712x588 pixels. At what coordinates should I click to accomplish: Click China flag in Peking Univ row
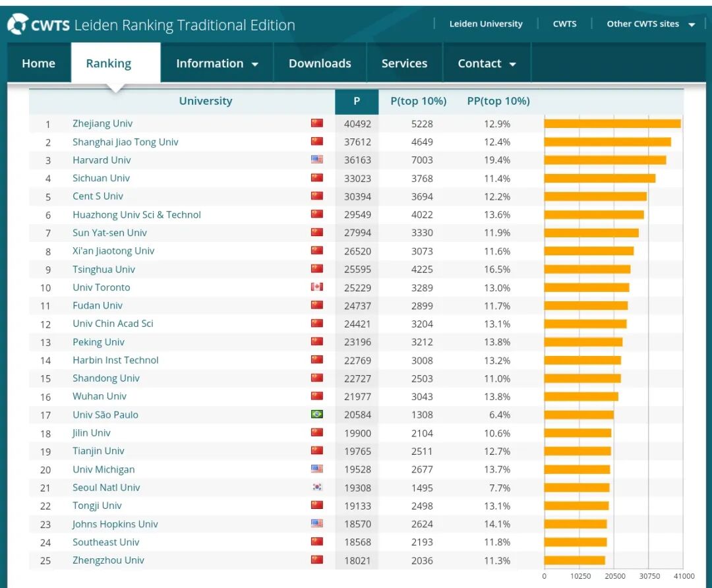317,341
